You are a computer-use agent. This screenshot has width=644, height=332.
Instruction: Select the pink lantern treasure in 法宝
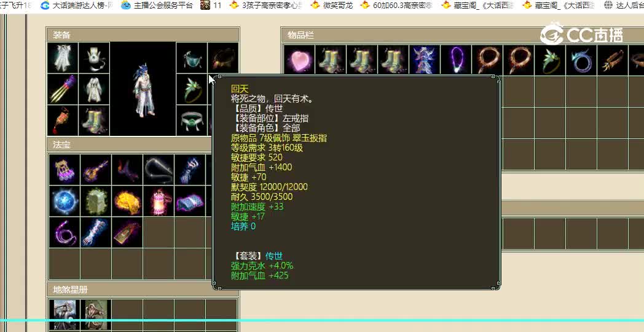tap(159, 201)
